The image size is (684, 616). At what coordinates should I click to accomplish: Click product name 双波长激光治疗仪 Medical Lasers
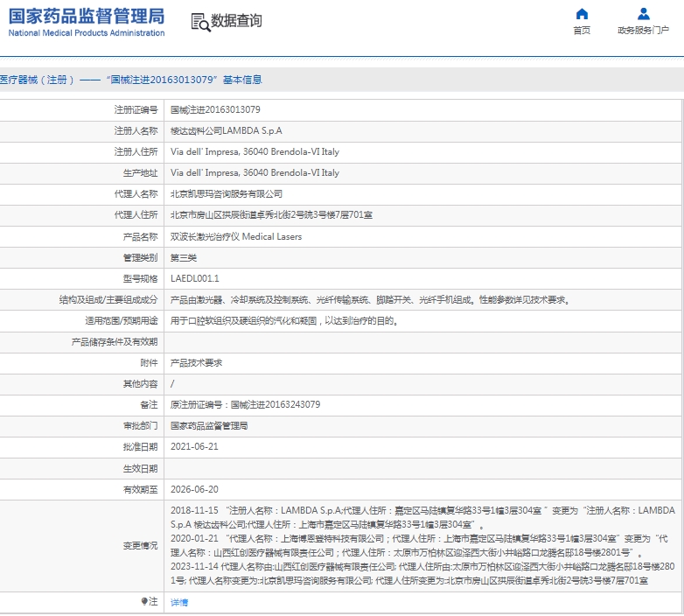[x=236, y=236]
